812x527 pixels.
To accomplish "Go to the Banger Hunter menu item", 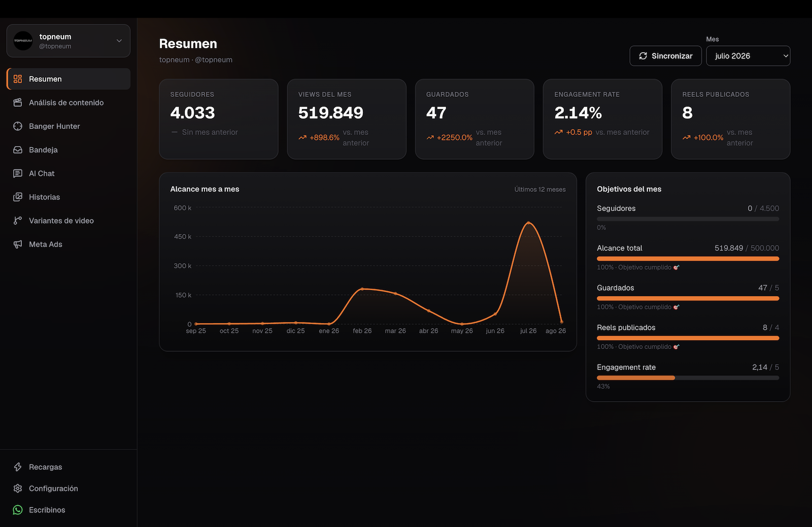I will (69, 126).
